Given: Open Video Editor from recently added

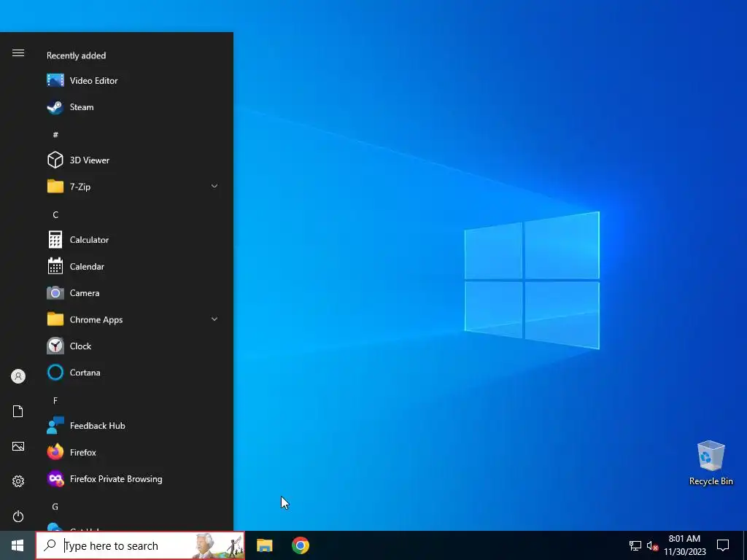Looking at the screenshot, I should [x=133, y=80].
